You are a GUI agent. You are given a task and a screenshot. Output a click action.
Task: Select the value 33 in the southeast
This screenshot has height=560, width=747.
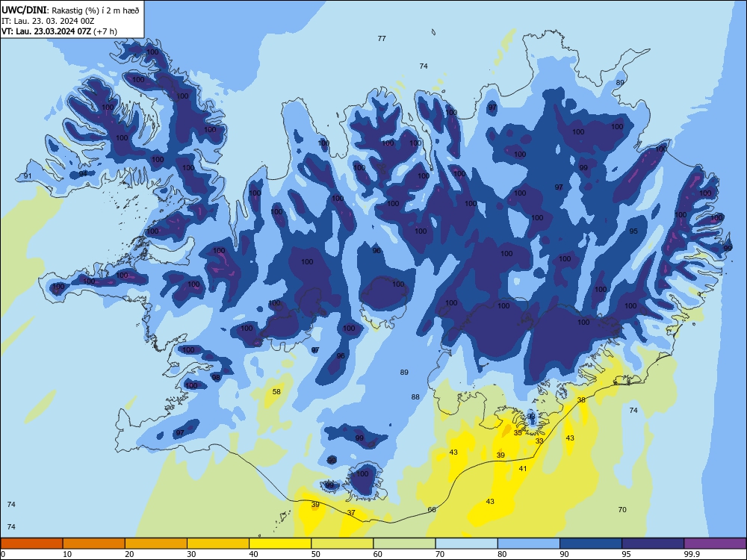pyautogui.click(x=539, y=441)
